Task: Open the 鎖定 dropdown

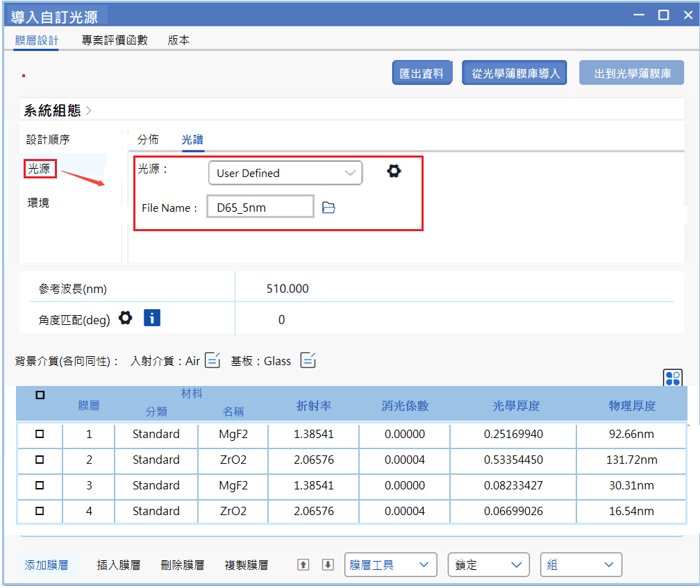Action: 488,565
